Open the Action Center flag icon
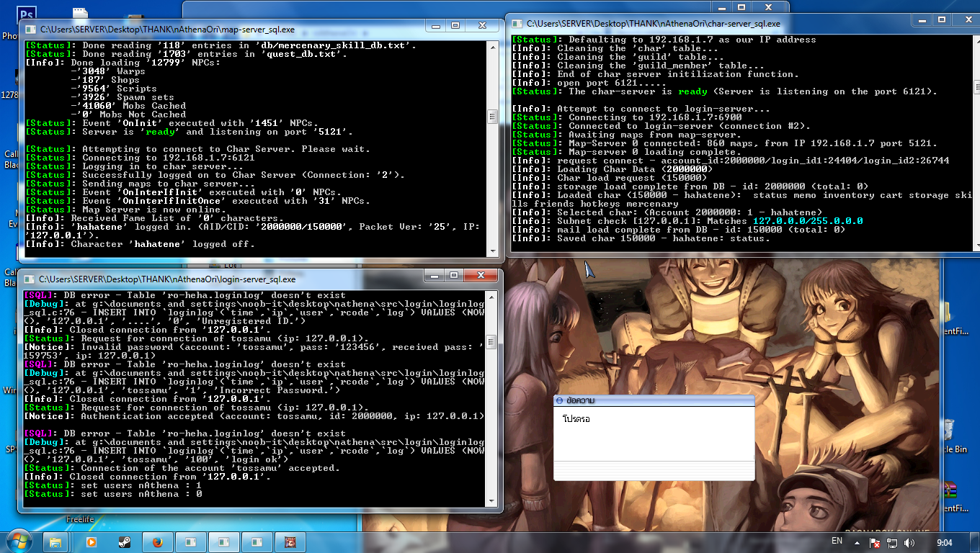Image resolution: width=980 pixels, height=553 pixels. (x=876, y=542)
